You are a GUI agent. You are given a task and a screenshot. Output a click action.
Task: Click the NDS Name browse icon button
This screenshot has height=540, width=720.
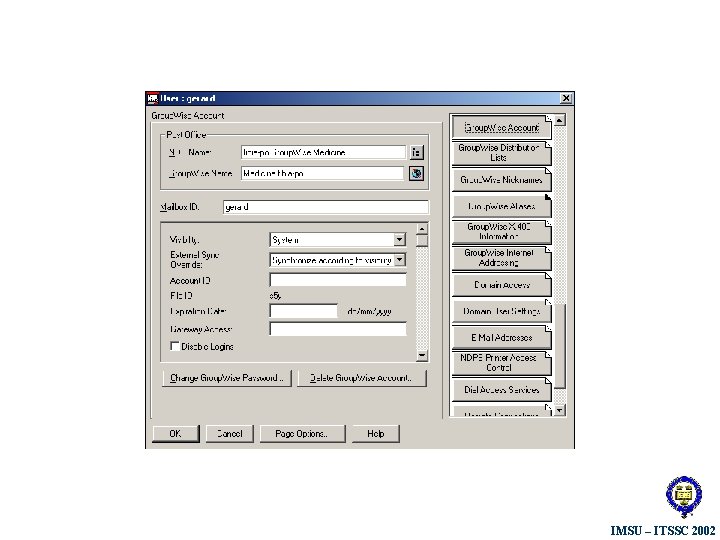(x=416, y=152)
